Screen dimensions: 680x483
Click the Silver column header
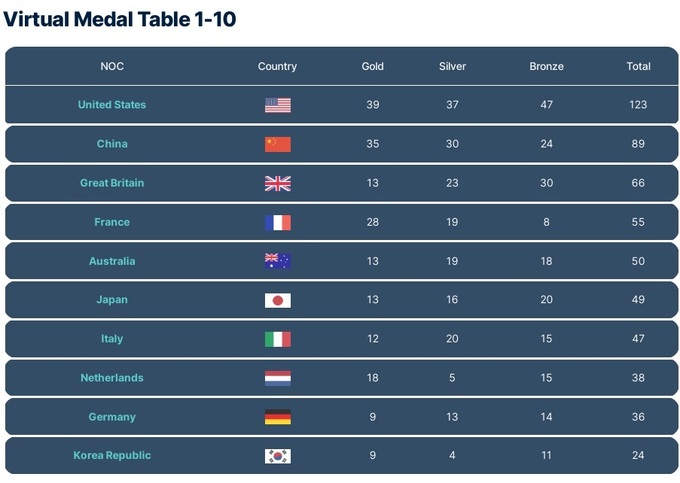click(452, 67)
